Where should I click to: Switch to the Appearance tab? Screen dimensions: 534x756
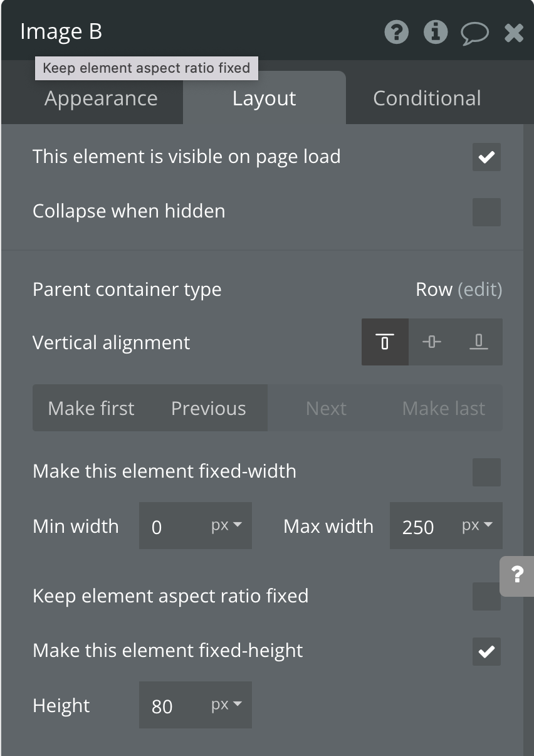101,98
